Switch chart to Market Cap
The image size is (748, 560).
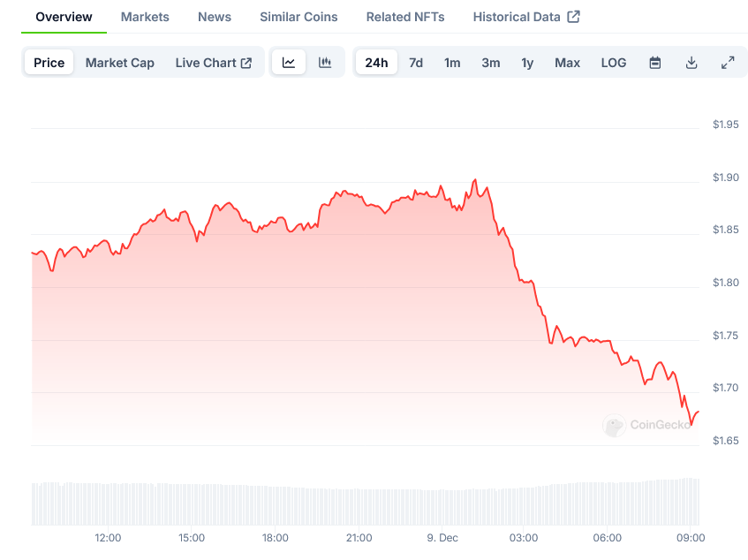pyautogui.click(x=120, y=63)
